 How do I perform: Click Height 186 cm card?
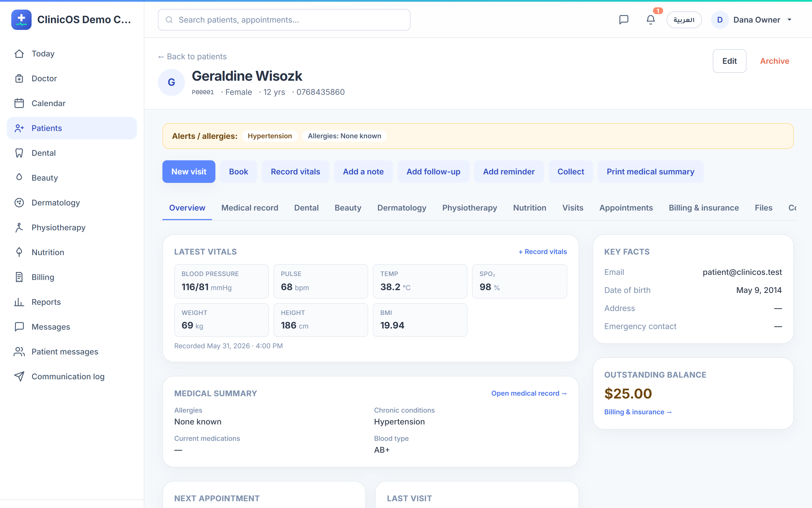coord(321,320)
